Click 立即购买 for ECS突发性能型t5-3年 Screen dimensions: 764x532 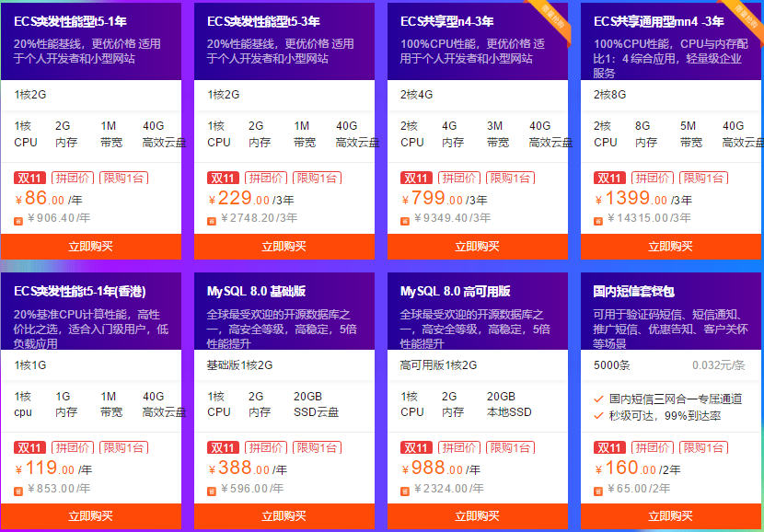(284, 247)
